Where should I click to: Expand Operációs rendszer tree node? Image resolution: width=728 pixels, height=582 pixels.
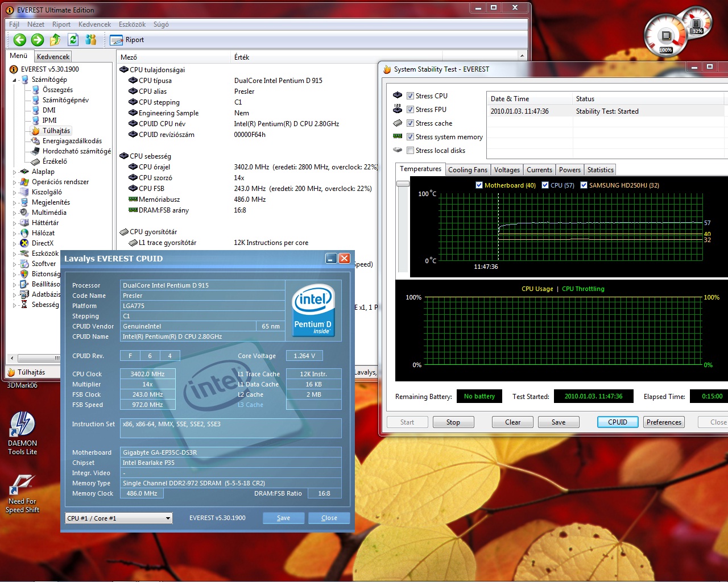(x=14, y=182)
